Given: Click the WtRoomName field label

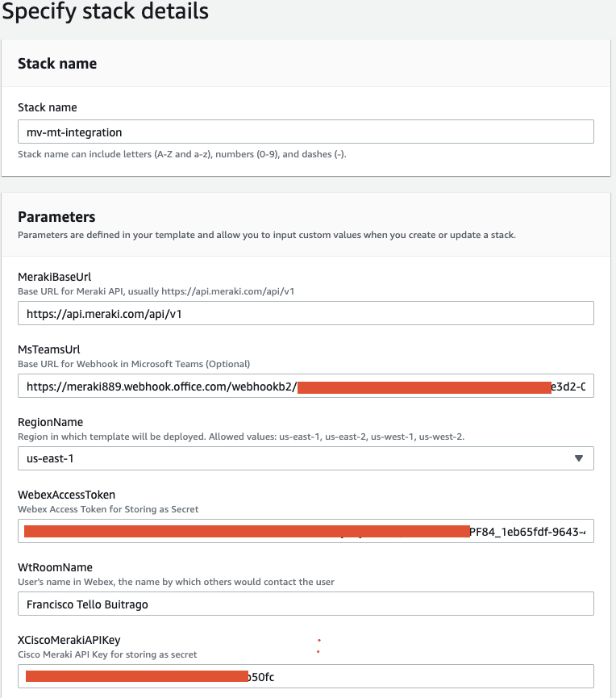Looking at the screenshot, I should (x=55, y=567).
